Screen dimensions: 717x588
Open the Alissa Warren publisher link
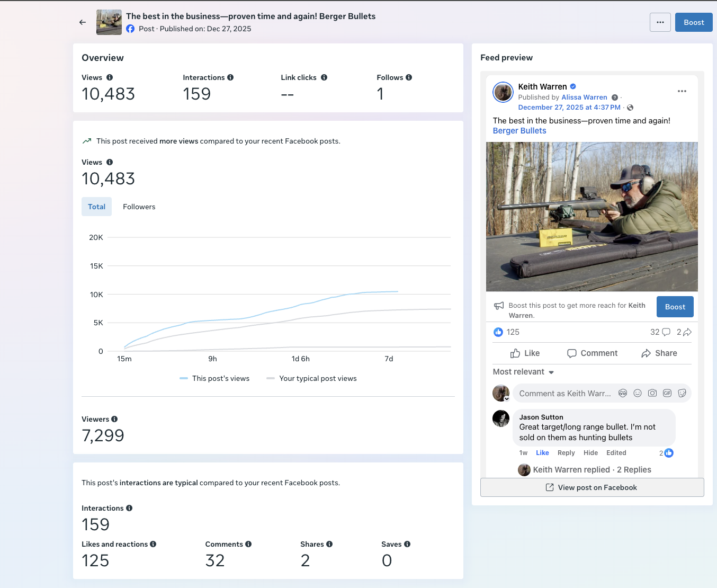[x=584, y=97]
